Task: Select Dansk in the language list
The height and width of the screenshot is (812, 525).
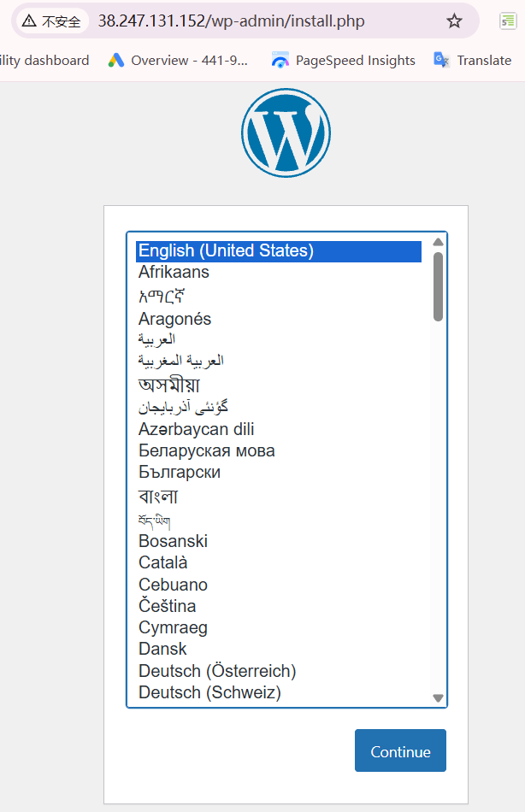Action: 279,650
